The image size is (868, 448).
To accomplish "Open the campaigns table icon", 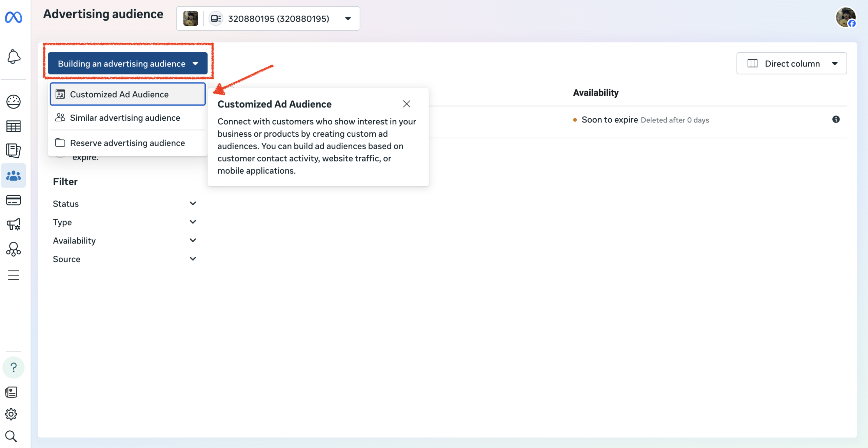I will (x=14, y=126).
